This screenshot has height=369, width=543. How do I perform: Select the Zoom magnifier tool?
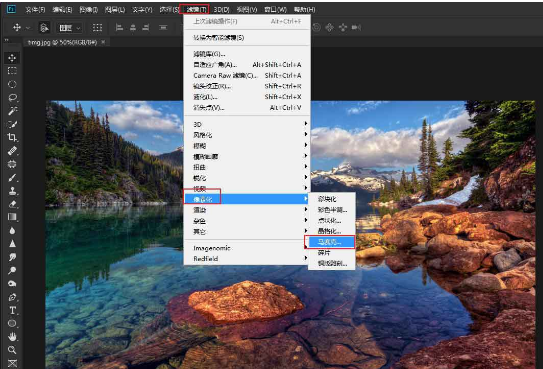[x=12, y=350]
